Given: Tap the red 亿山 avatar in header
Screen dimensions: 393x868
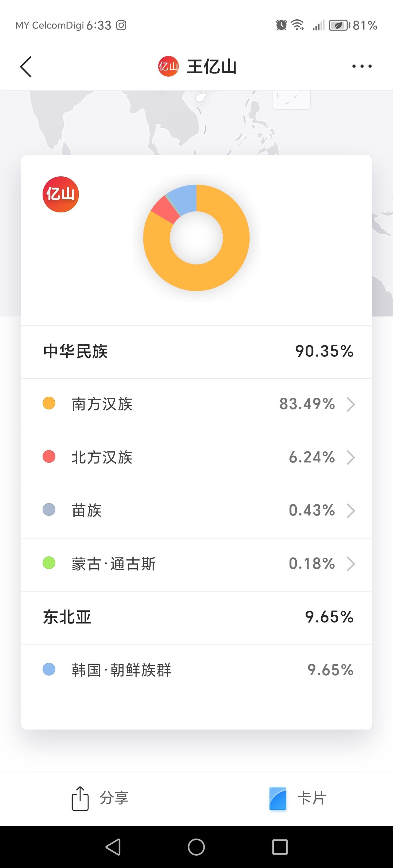Looking at the screenshot, I should coord(168,67).
